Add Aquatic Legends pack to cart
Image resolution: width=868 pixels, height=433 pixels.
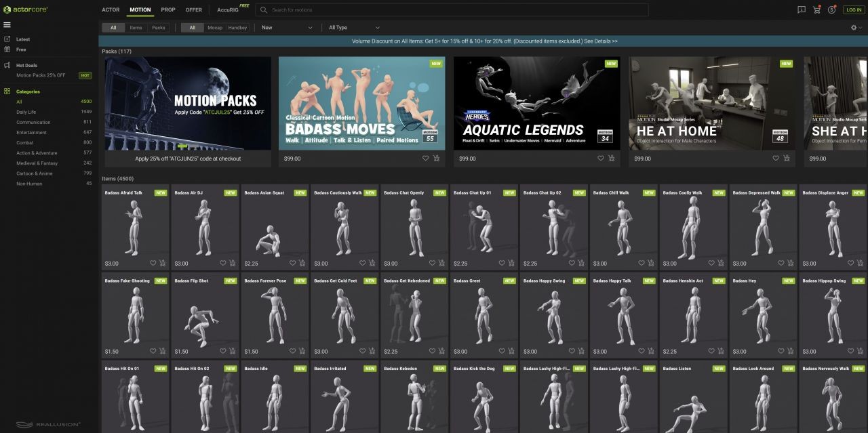tap(611, 159)
